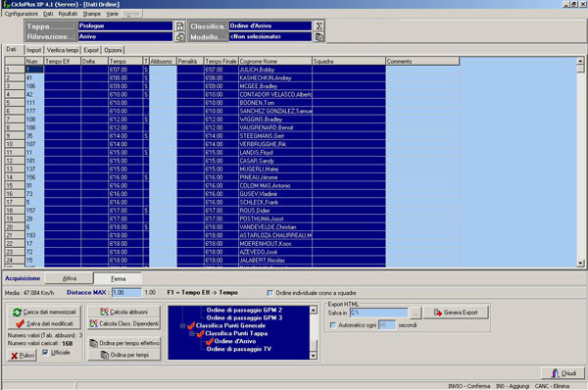
Task: Click Ordina per tempo effettivo button
Action: [123, 343]
